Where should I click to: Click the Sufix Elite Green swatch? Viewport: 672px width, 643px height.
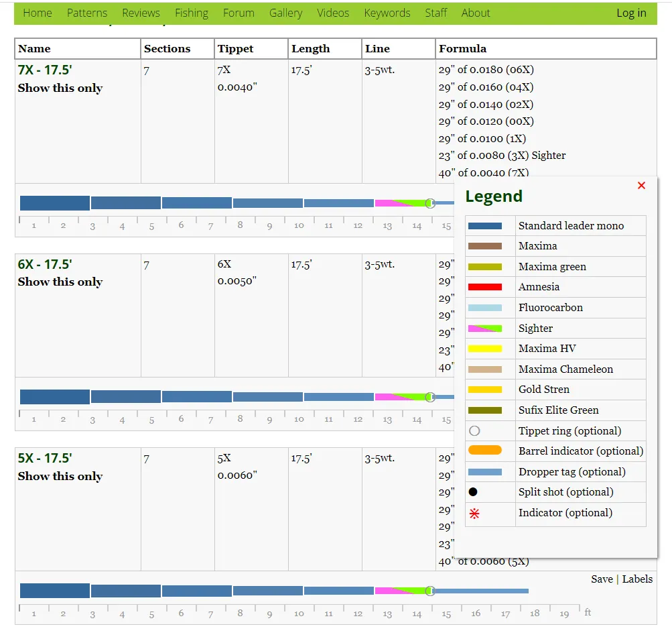(484, 410)
